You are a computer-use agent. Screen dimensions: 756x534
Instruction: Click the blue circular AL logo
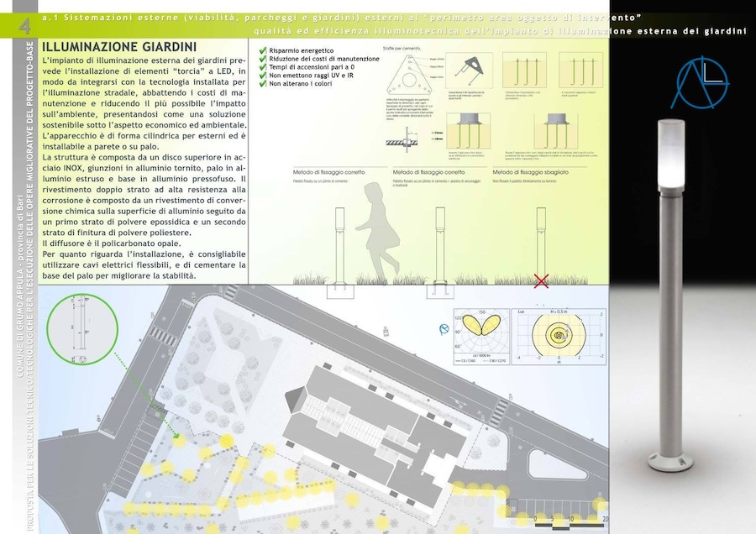point(703,83)
